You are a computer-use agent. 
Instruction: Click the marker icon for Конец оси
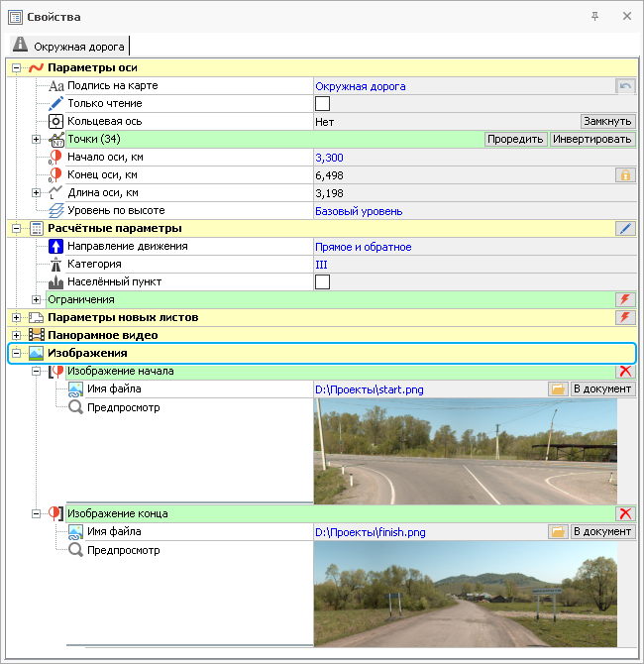(x=55, y=174)
